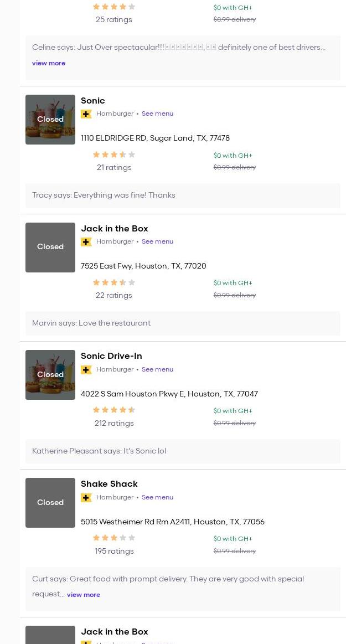The height and width of the screenshot is (644, 346).
Task: Click GH+ badge icon under Shake Shack
Action: tap(86, 497)
